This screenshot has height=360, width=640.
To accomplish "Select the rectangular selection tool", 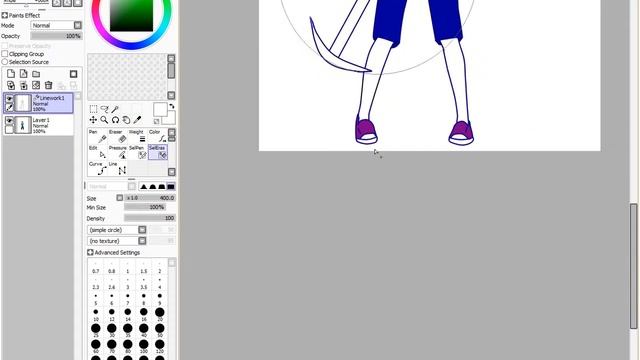I will [x=93, y=109].
